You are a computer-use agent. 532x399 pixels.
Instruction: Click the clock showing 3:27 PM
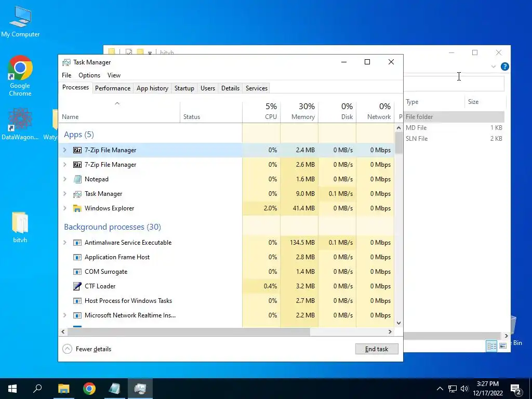coord(487,384)
